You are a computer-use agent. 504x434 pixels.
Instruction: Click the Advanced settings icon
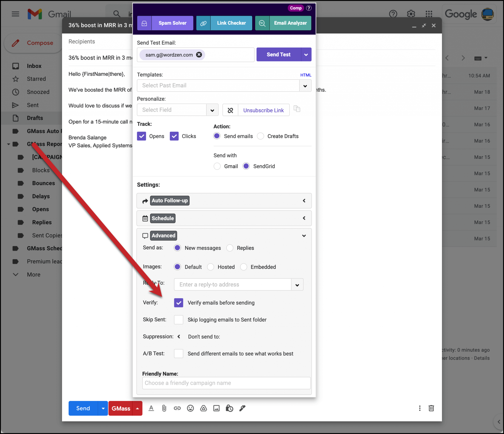tap(145, 235)
